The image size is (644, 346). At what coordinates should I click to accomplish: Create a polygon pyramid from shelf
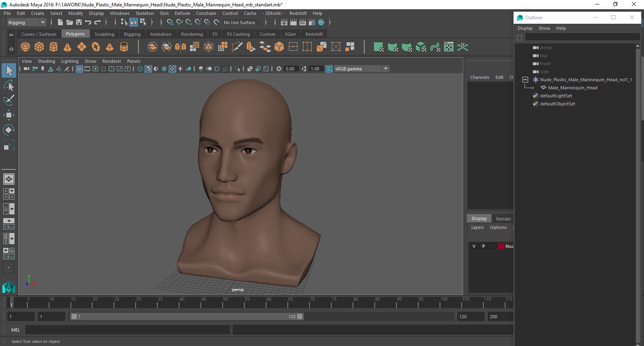(x=109, y=47)
